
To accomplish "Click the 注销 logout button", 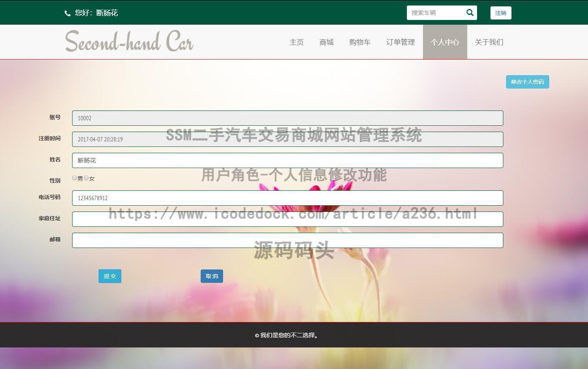I will pos(501,13).
